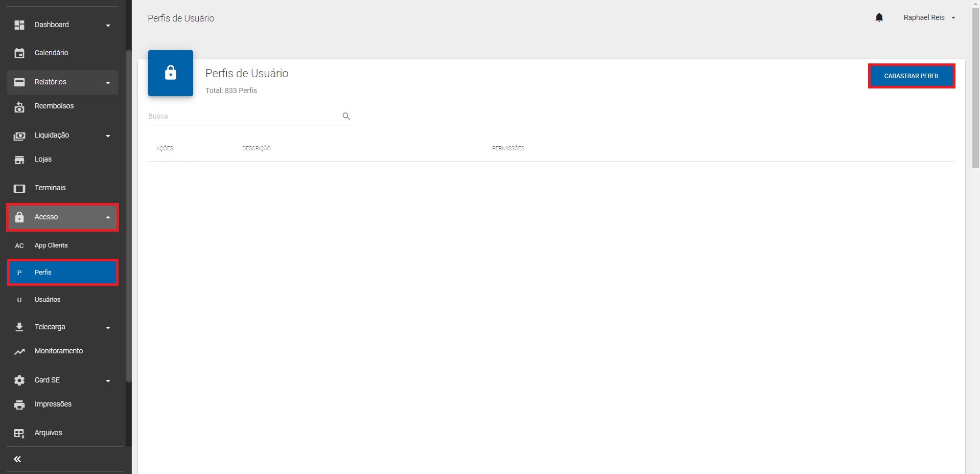Open Lojas store icon
The width and height of the screenshot is (980, 474).
pos(19,160)
